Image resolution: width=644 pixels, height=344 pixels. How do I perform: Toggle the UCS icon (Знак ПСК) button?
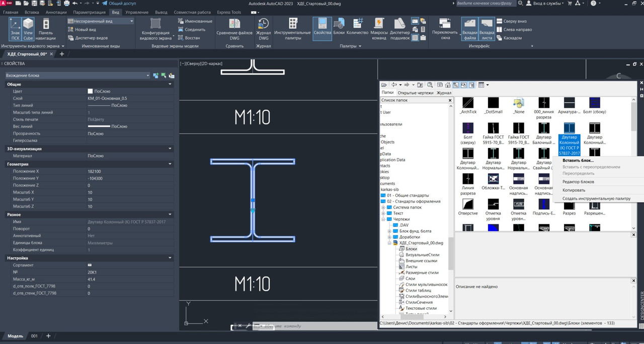[x=15, y=30]
